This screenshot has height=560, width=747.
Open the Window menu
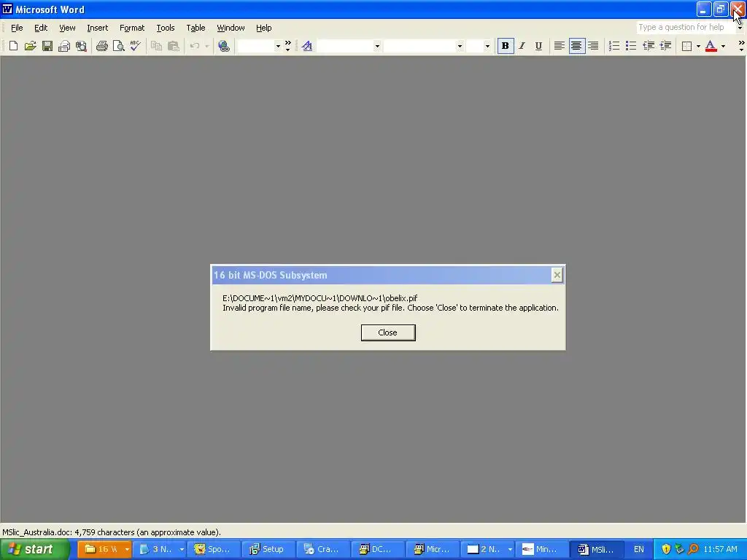click(x=231, y=28)
